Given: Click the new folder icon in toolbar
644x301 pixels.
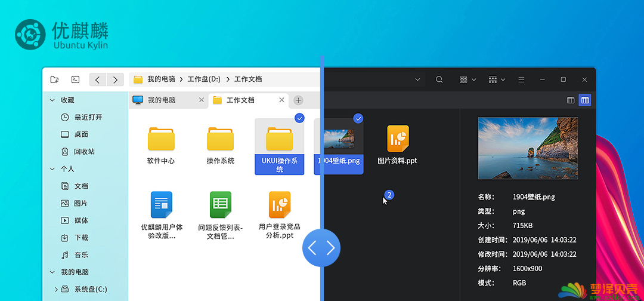Looking at the screenshot, I should (54, 79).
